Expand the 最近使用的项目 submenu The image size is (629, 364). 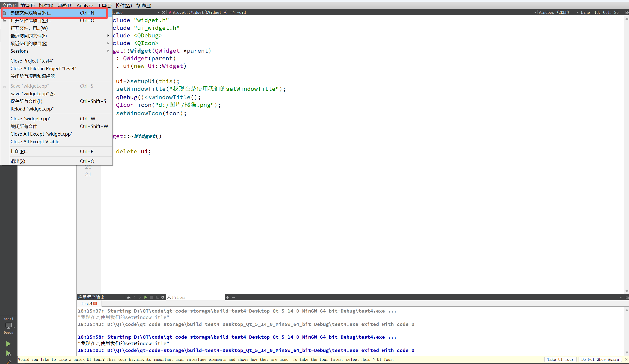click(56, 44)
